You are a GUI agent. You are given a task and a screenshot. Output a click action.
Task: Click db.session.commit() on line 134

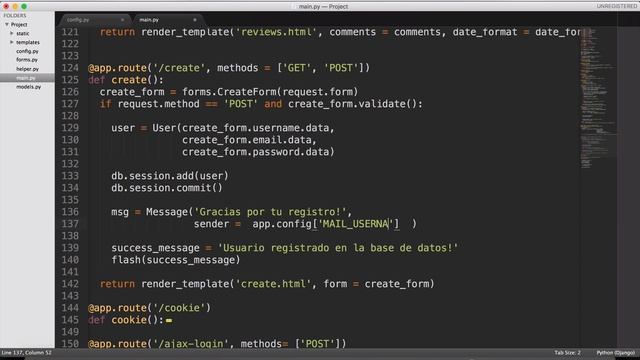(167, 188)
